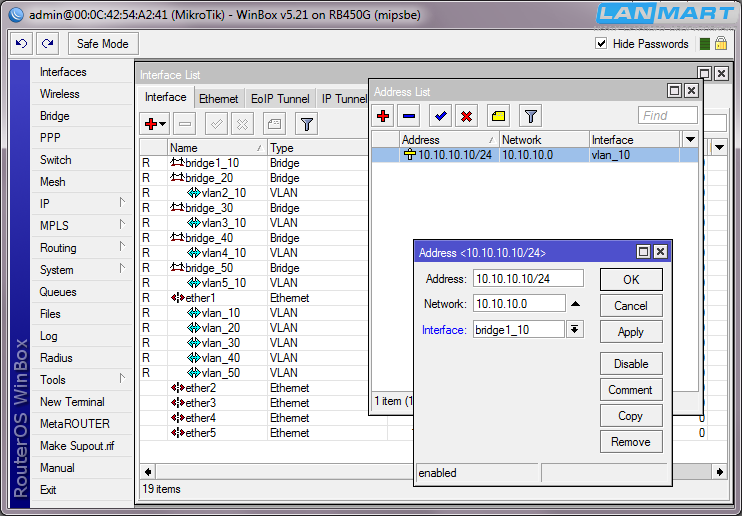Screen dimensions: 742x516
Task: Click the Address input field
Action: [527, 279]
